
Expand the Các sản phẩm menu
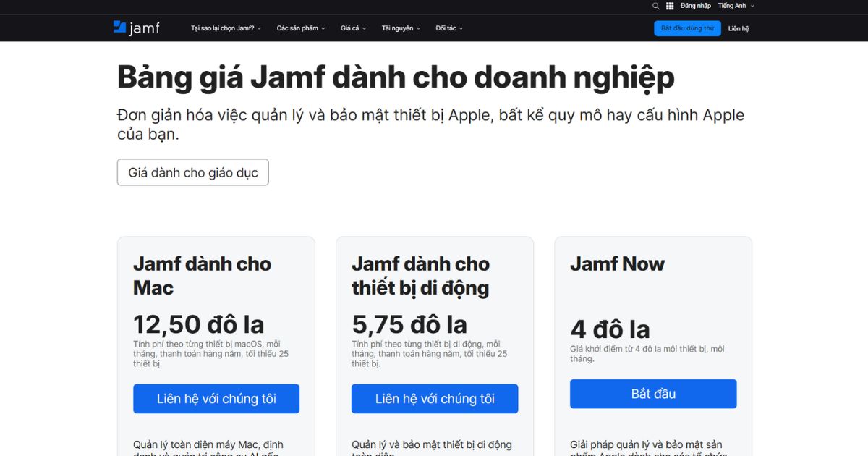point(301,28)
